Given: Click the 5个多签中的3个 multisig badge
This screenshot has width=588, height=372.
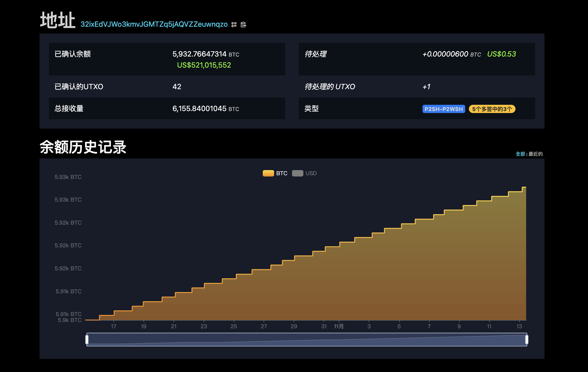Looking at the screenshot, I should click(492, 109).
